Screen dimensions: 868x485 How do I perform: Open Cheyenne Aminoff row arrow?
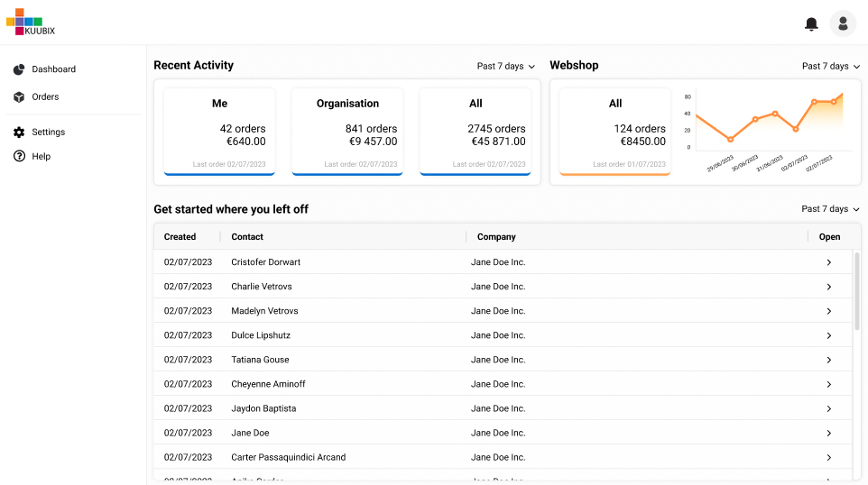(x=828, y=384)
